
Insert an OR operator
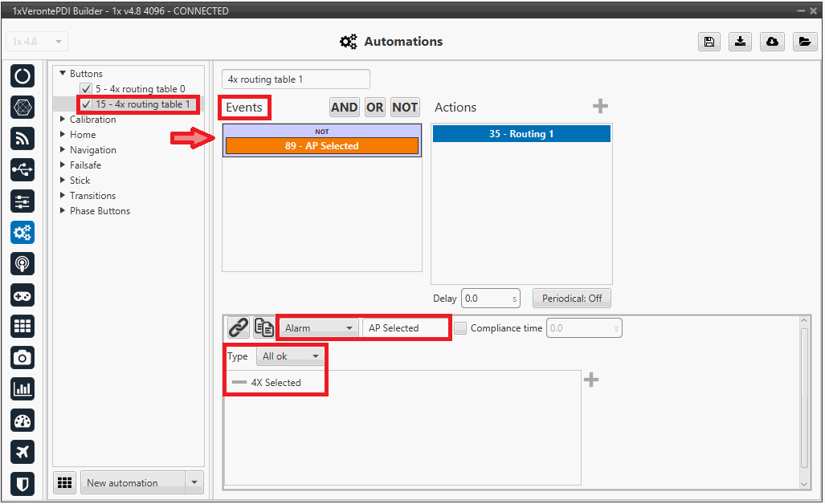(x=374, y=108)
